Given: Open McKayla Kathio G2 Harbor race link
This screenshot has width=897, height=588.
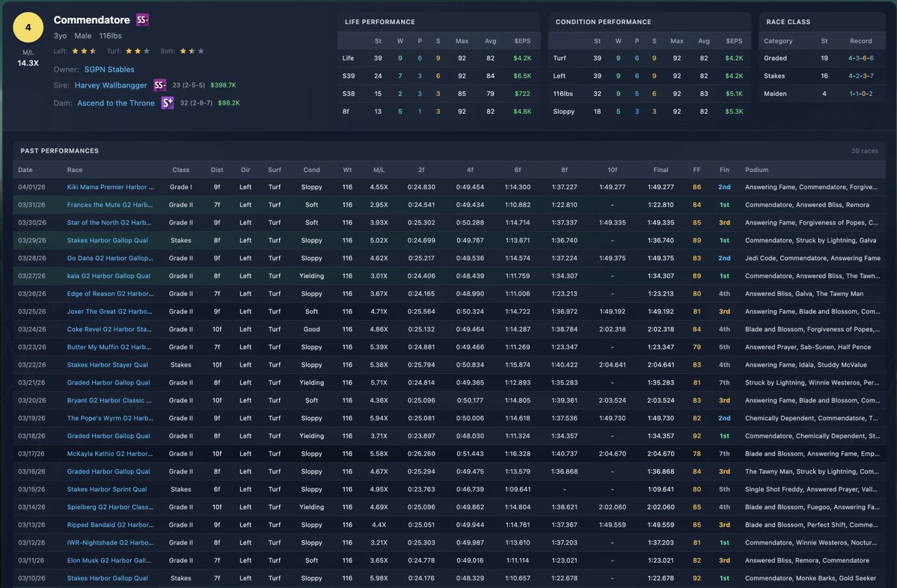Looking at the screenshot, I should click(110, 453).
